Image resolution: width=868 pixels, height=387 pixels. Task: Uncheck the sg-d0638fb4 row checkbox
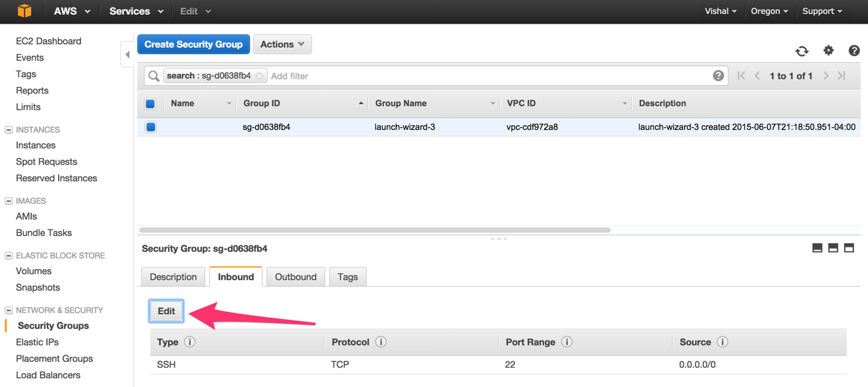(x=151, y=127)
